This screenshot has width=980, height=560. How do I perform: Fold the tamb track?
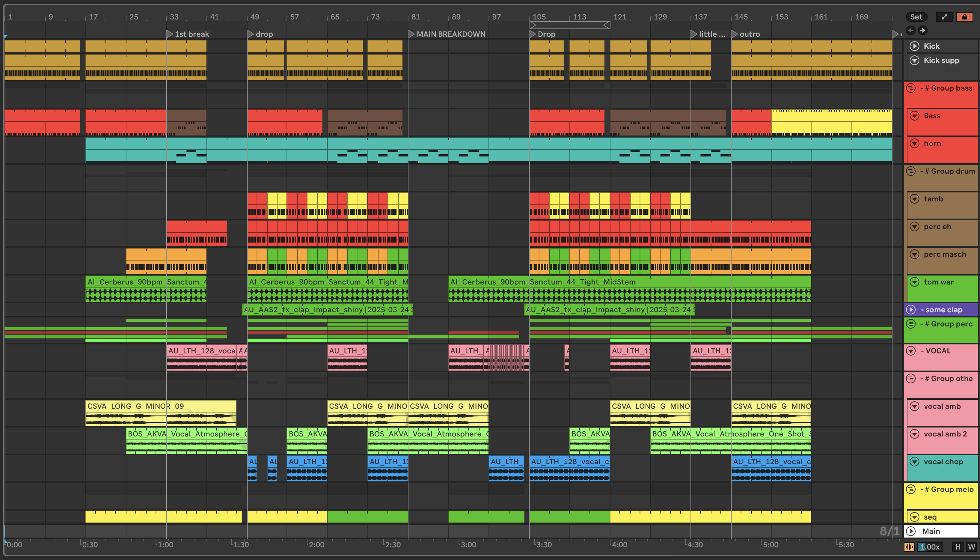[915, 199]
